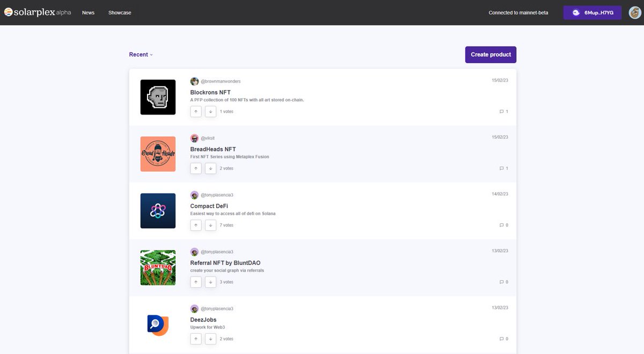Click the solarplex logo
This screenshot has width=644, height=354.
(x=38, y=12)
